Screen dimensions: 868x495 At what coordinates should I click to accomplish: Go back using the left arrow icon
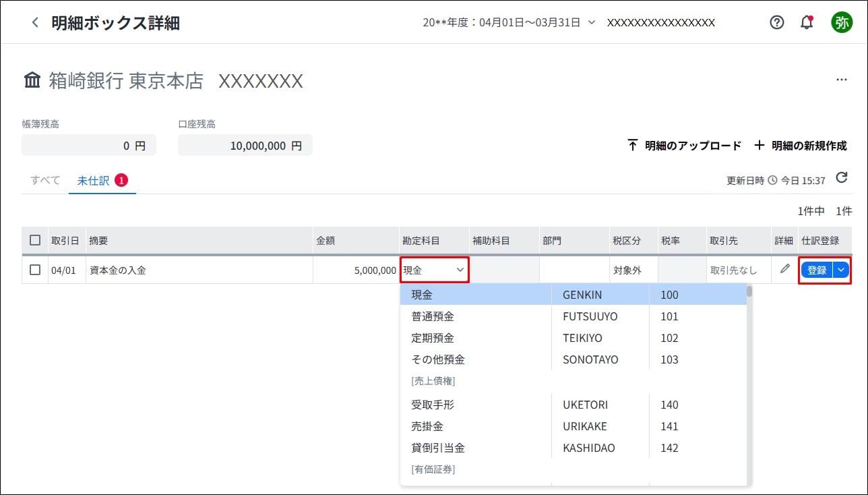coord(35,22)
